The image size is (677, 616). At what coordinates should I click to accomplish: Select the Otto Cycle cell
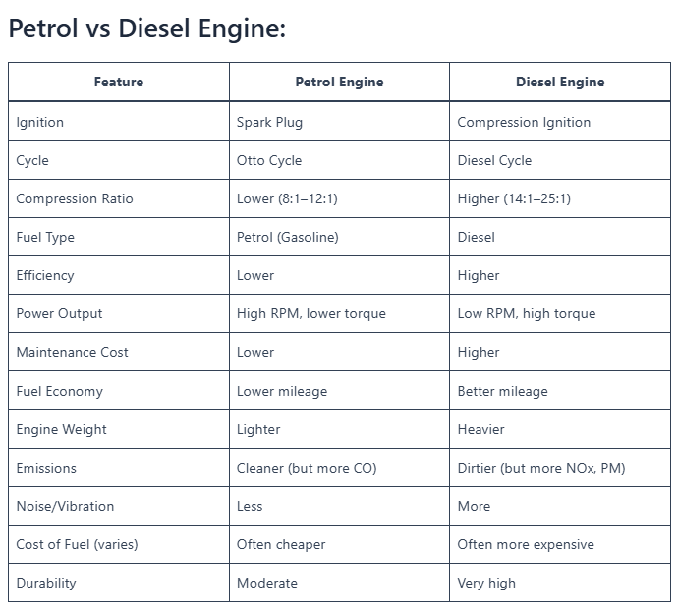(x=339, y=160)
